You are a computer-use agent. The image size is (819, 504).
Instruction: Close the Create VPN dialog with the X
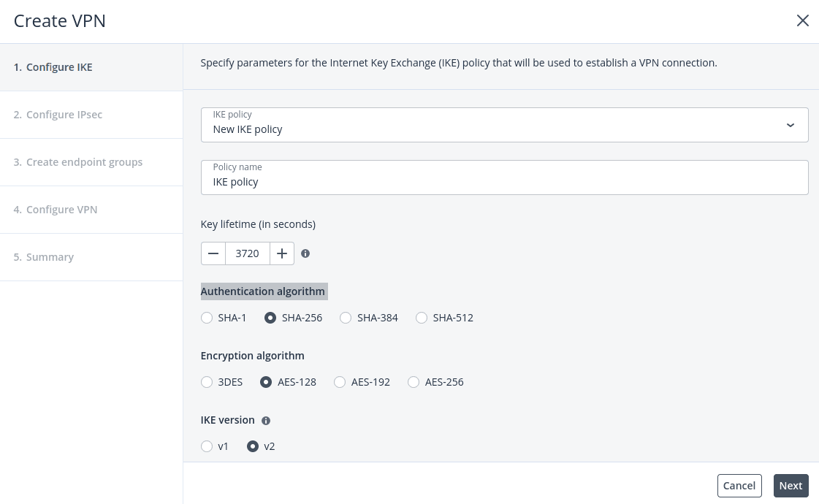point(803,20)
